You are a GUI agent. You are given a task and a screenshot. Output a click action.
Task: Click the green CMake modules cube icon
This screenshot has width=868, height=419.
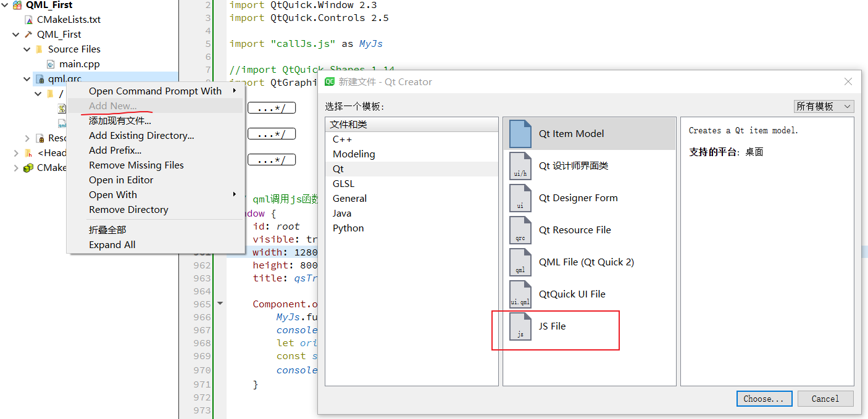click(28, 168)
